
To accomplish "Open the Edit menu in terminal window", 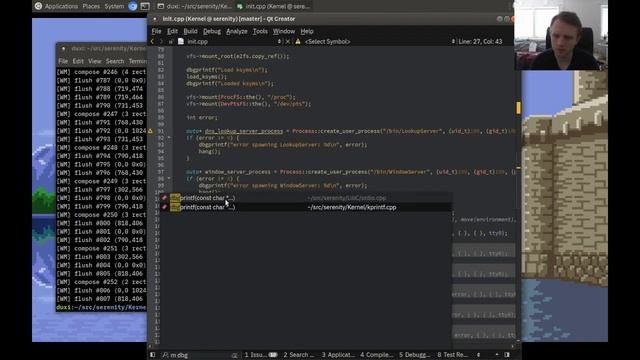I will click(x=78, y=61).
